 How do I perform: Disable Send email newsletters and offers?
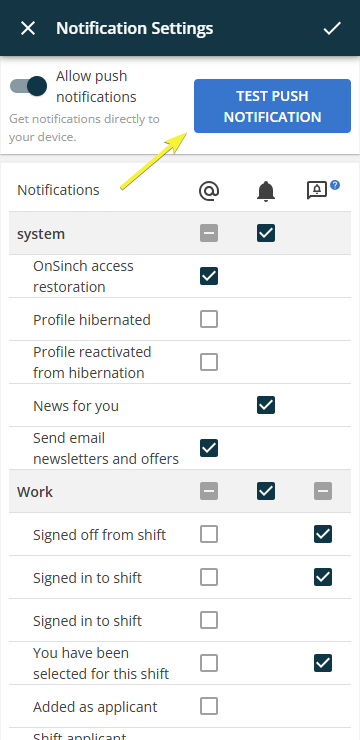(x=209, y=448)
